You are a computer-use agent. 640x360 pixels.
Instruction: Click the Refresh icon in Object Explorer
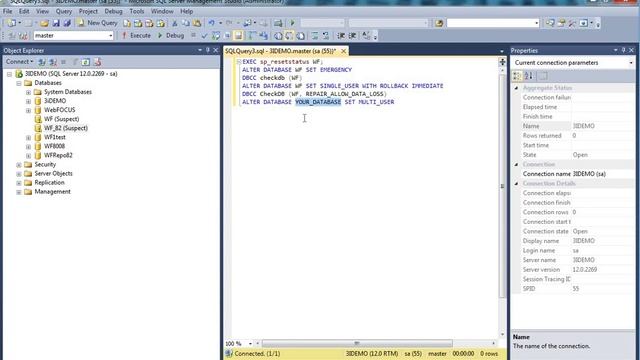pyautogui.click(x=86, y=62)
